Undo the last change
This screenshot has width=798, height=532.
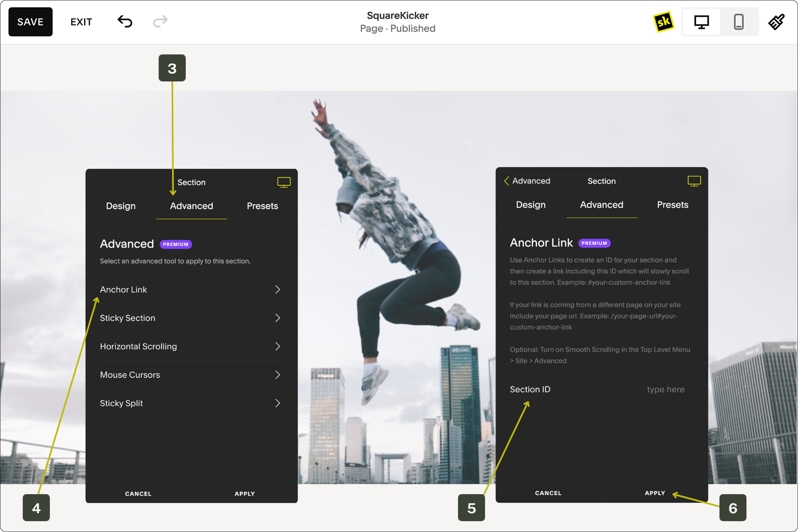[x=125, y=22]
